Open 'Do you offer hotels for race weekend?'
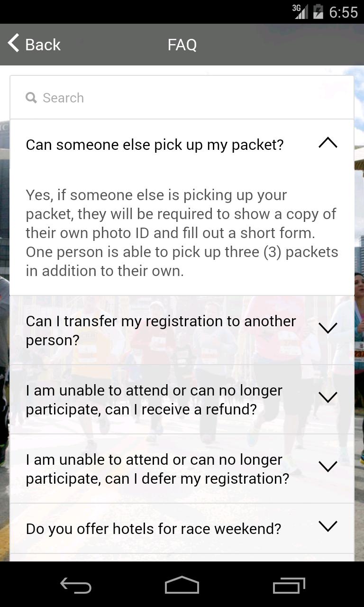This screenshot has width=364, height=607. (x=154, y=529)
